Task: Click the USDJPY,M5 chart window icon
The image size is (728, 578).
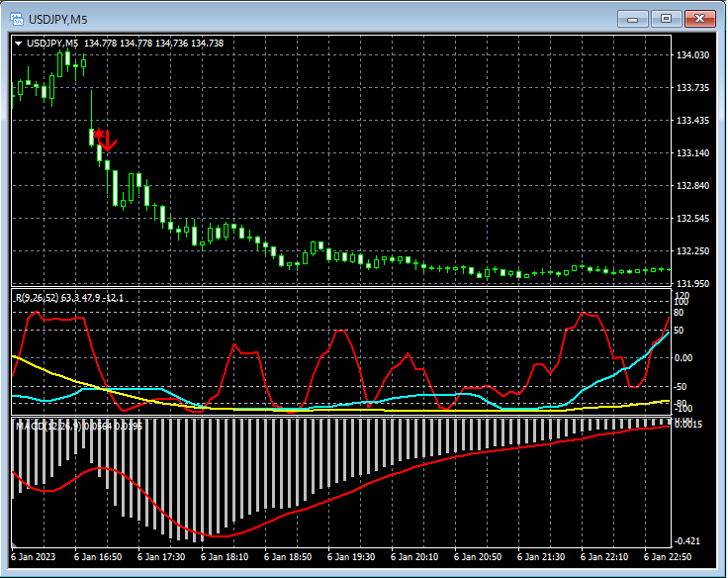Action: [17, 19]
